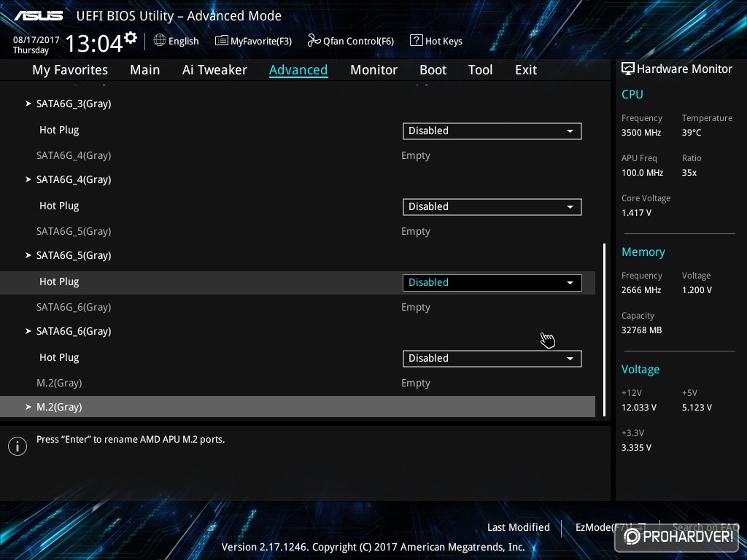The height and width of the screenshot is (560, 747).
Task: Expand the selected M.2(Gray) entry
Action: 298,407
